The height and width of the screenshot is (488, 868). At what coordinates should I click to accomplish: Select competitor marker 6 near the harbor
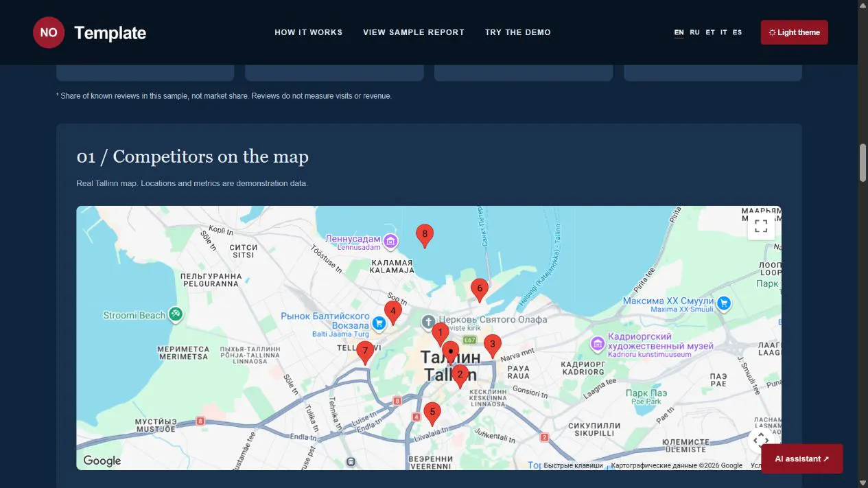(x=480, y=290)
